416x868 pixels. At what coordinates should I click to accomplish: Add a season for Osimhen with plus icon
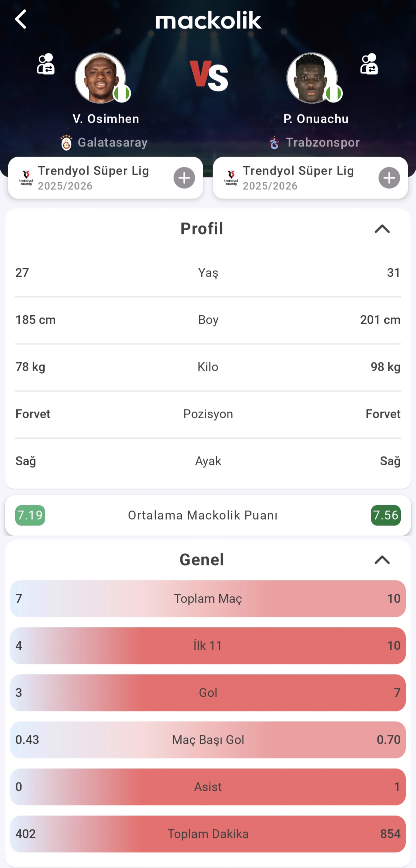[184, 178]
